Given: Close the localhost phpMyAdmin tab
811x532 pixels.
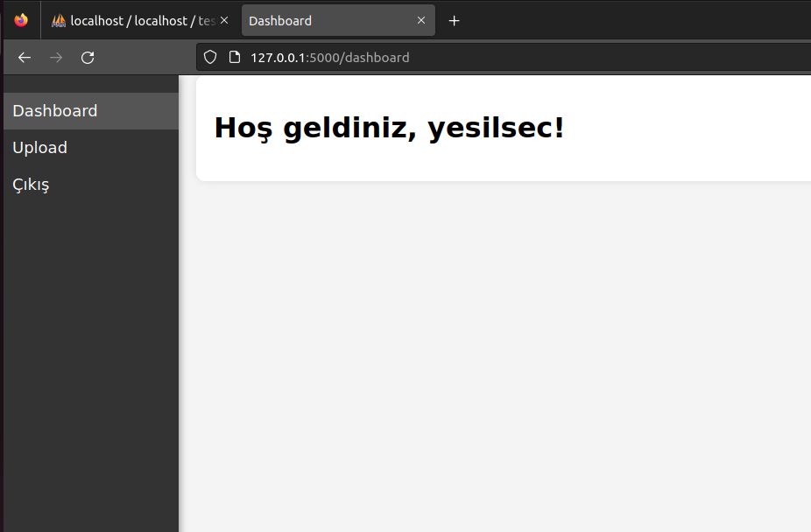Looking at the screenshot, I should pos(224,20).
